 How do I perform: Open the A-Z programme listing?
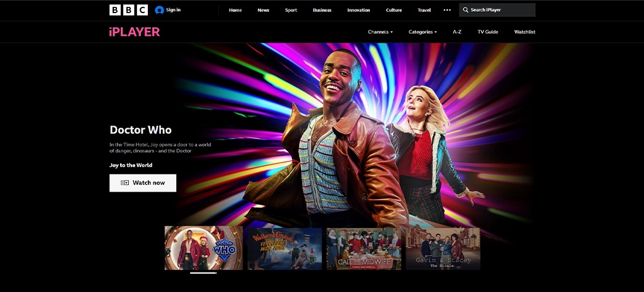[457, 32]
